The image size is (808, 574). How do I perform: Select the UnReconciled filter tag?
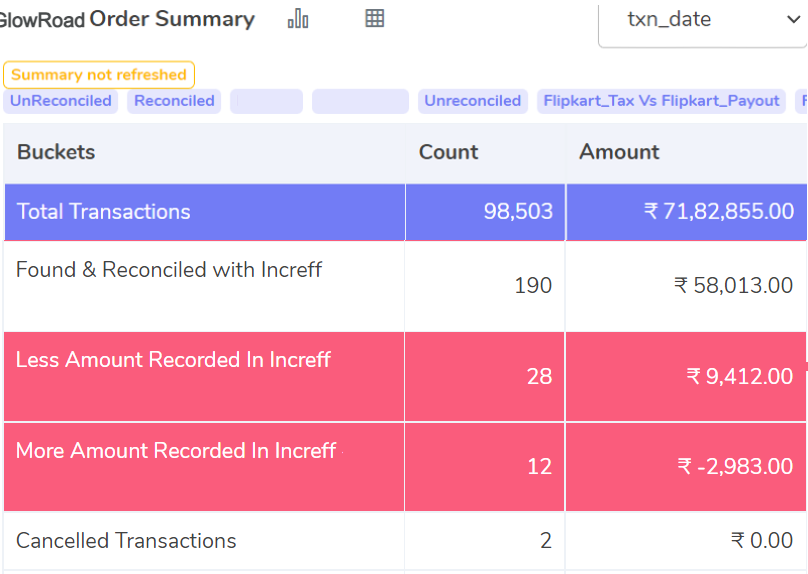point(60,100)
